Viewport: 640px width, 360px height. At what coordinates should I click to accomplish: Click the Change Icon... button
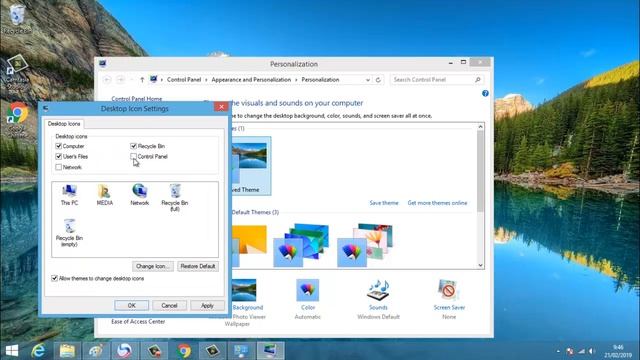pyautogui.click(x=153, y=266)
